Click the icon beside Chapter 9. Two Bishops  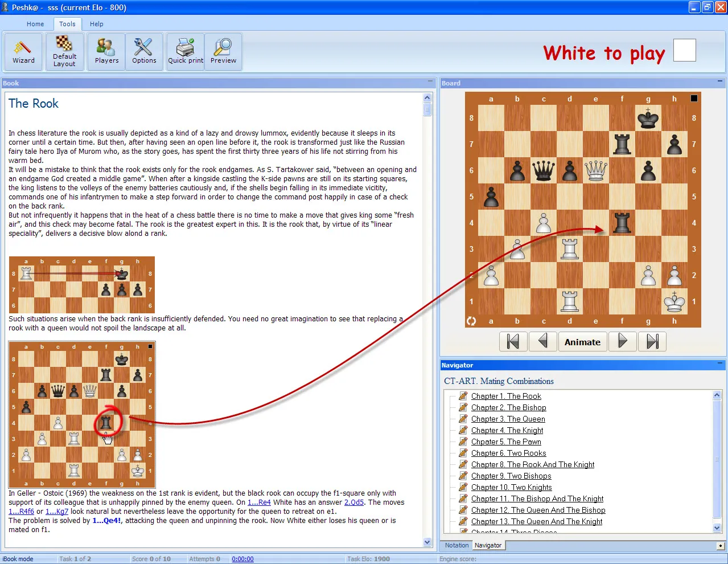coord(463,476)
